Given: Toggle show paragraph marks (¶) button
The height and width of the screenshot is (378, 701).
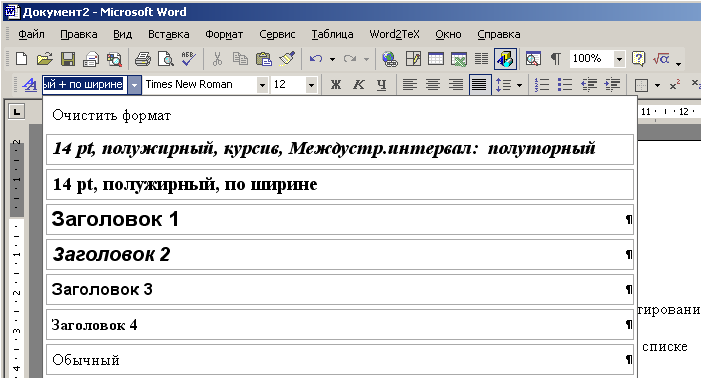Looking at the screenshot, I should [555, 59].
